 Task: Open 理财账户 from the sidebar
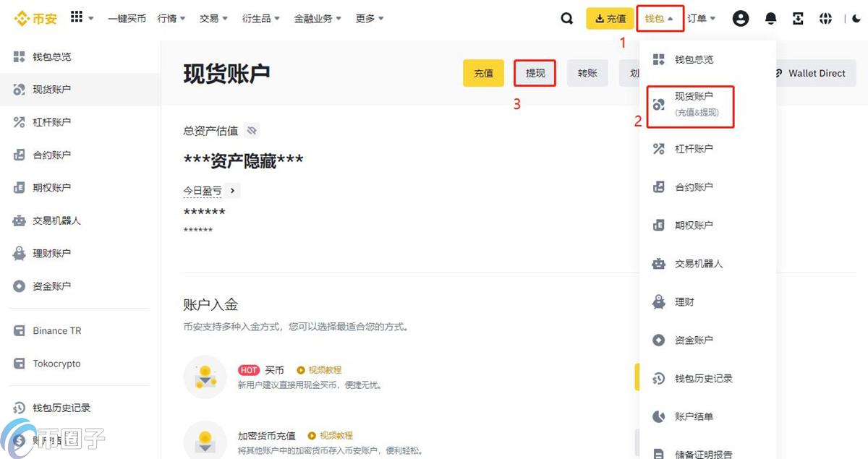tap(56, 253)
